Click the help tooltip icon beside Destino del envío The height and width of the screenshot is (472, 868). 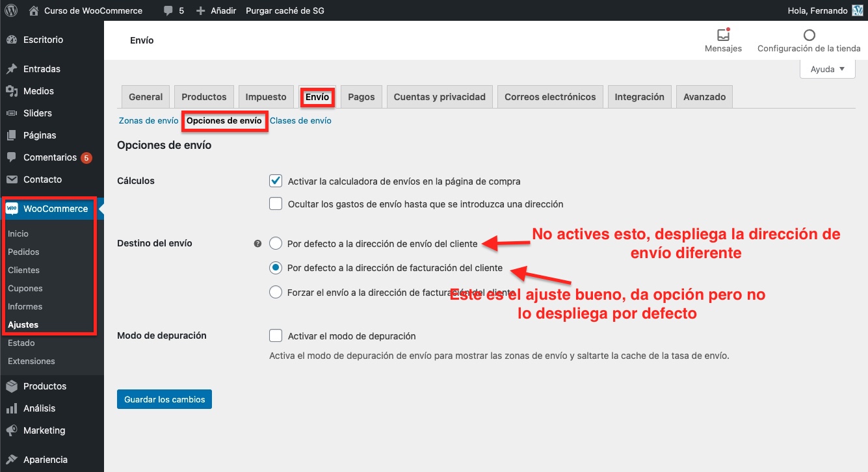click(257, 244)
